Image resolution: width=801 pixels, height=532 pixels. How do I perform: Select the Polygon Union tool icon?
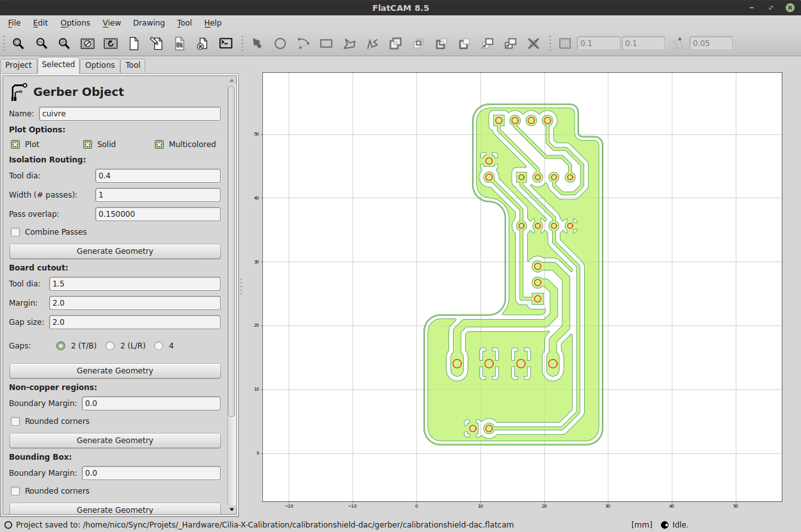395,43
